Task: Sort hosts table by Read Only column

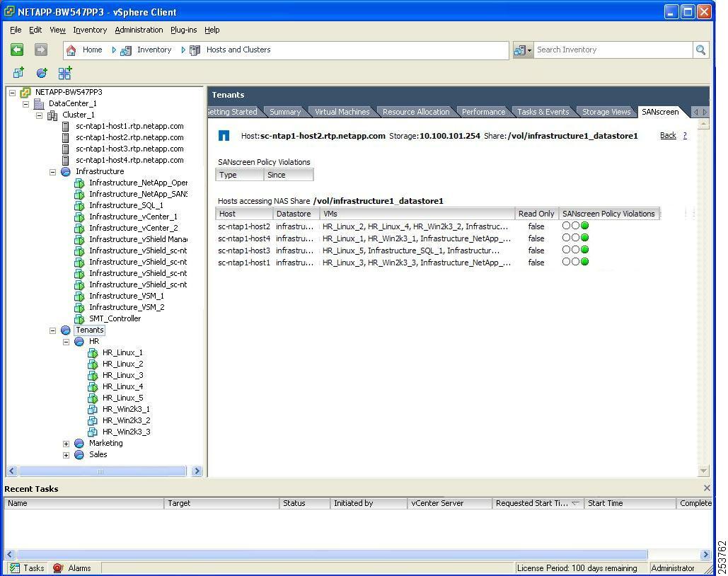Action: point(536,214)
